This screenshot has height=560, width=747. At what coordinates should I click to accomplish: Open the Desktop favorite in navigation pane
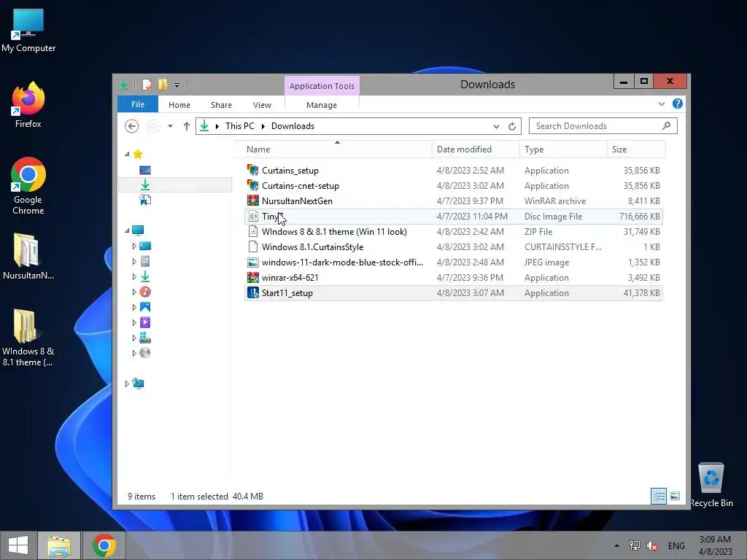[x=145, y=170]
